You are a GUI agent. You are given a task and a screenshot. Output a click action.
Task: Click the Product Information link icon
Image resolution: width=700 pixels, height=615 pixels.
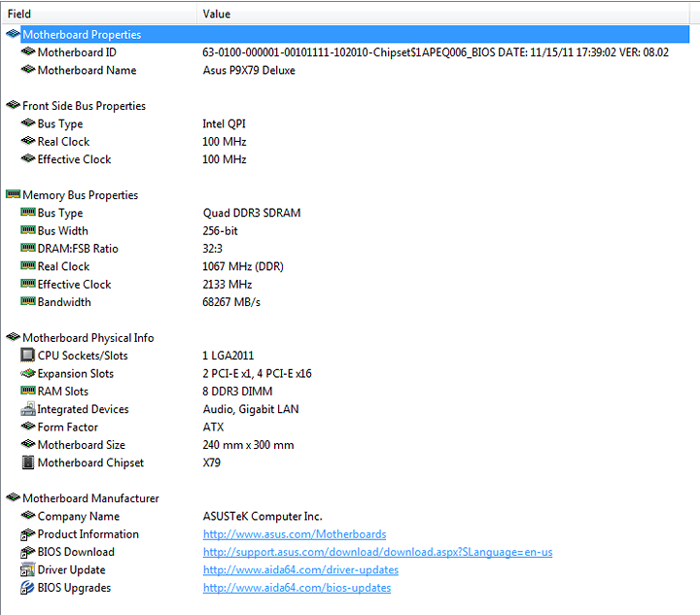pos(27,533)
